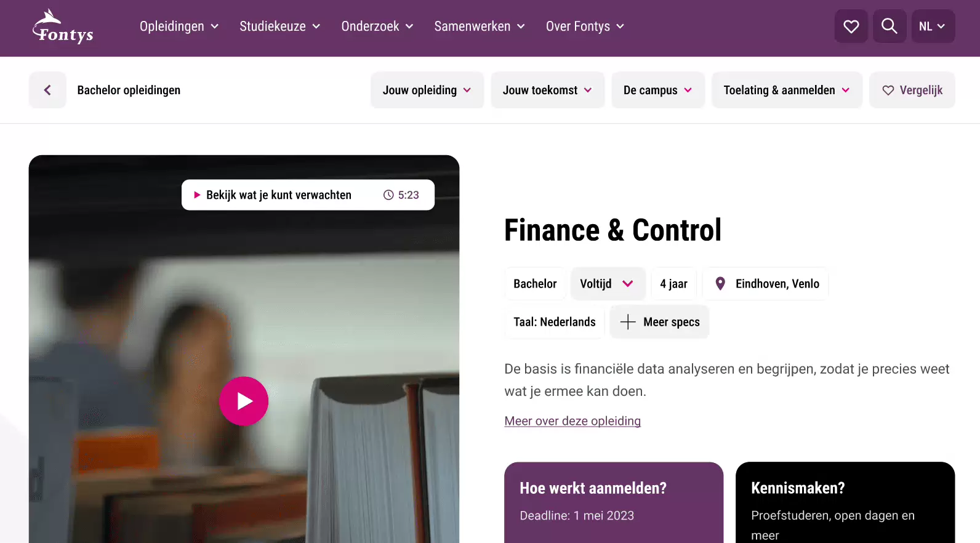Open the Kennismaken card
The width and height of the screenshot is (980, 543).
[845, 502]
